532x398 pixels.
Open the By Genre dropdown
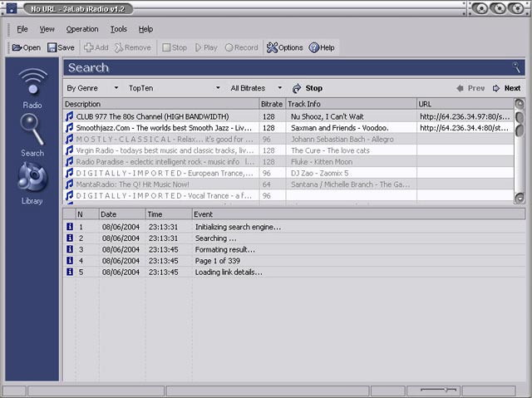tap(92, 88)
